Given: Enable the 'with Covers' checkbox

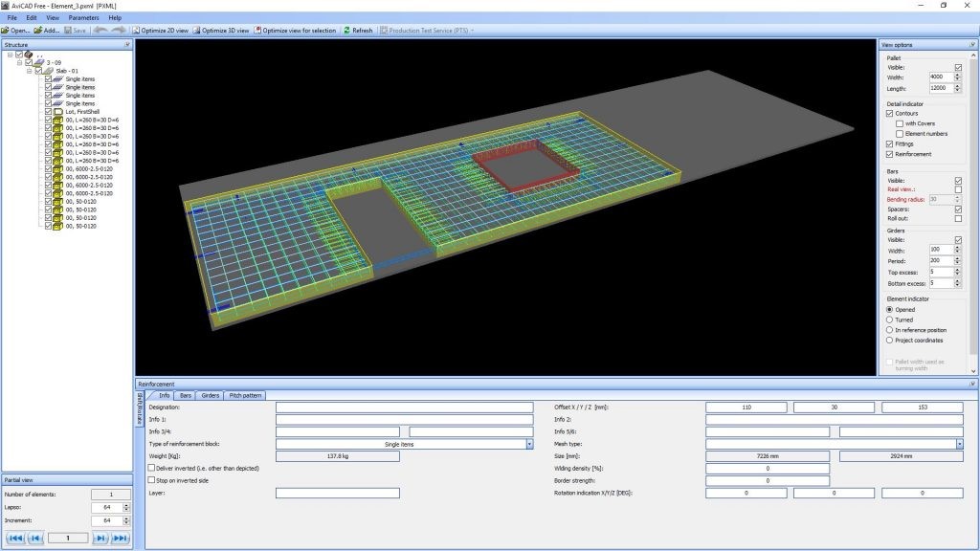Looking at the screenshot, I should (899, 123).
